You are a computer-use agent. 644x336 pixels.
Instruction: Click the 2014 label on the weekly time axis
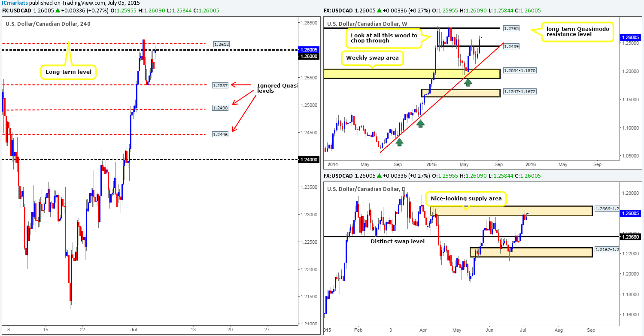tap(332, 164)
